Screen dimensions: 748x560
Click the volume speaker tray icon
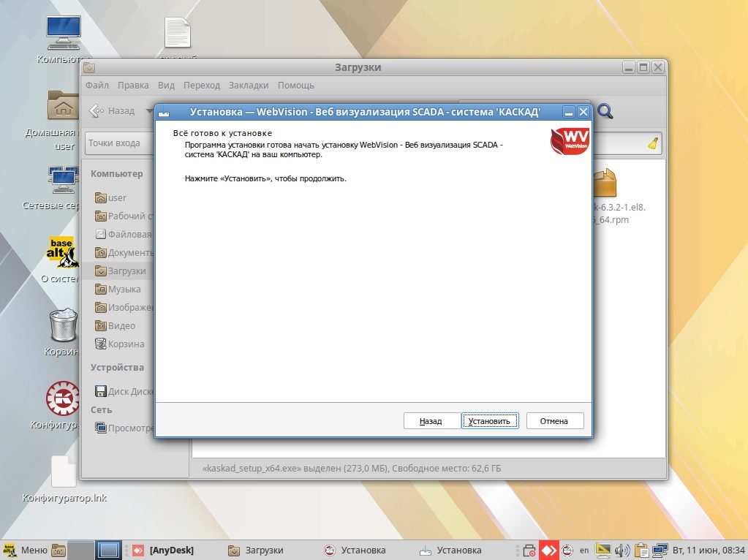coord(622,550)
